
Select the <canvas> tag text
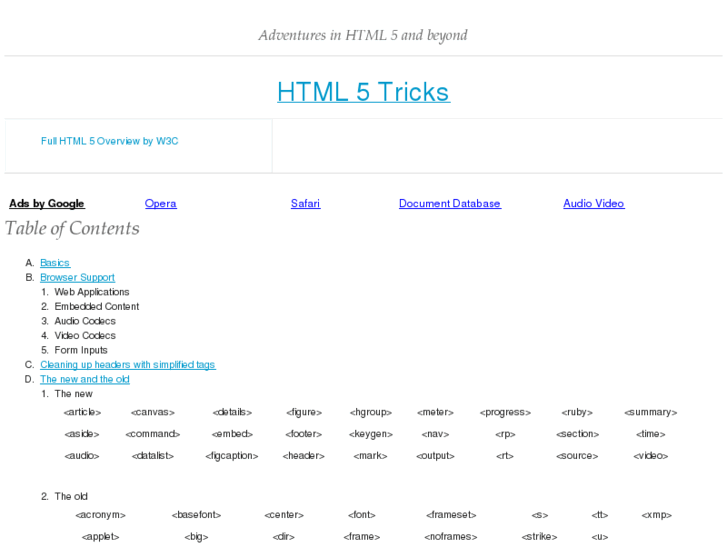coord(153,412)
